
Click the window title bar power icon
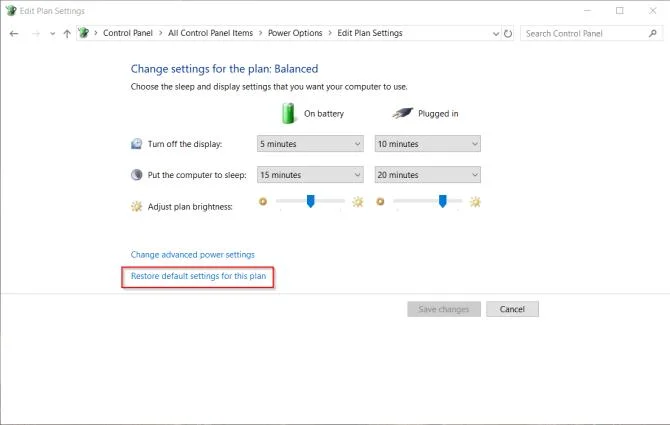11,11
